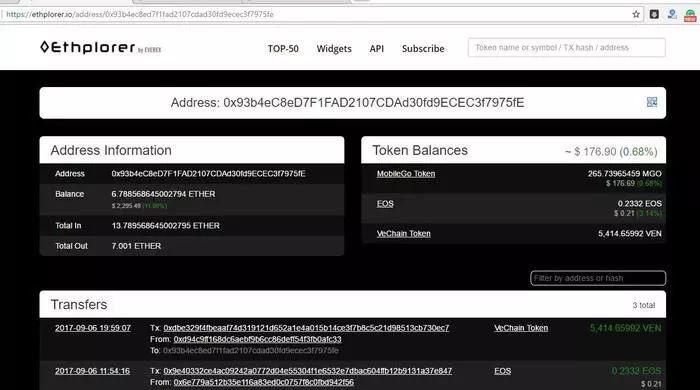This screenshot has width=700, height=390.
Task: Bookmark page with the star icon
Action: (636, 14)
